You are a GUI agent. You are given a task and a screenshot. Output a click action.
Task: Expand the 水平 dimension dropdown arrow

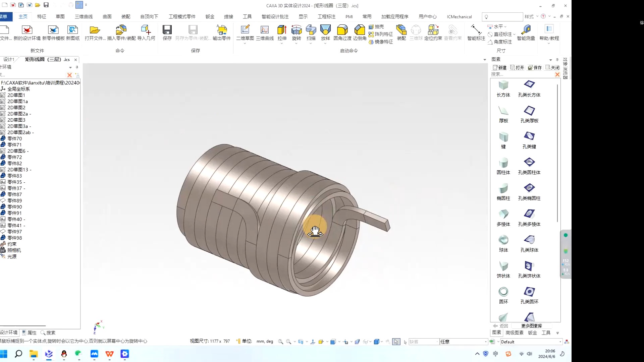pos(505,26)
